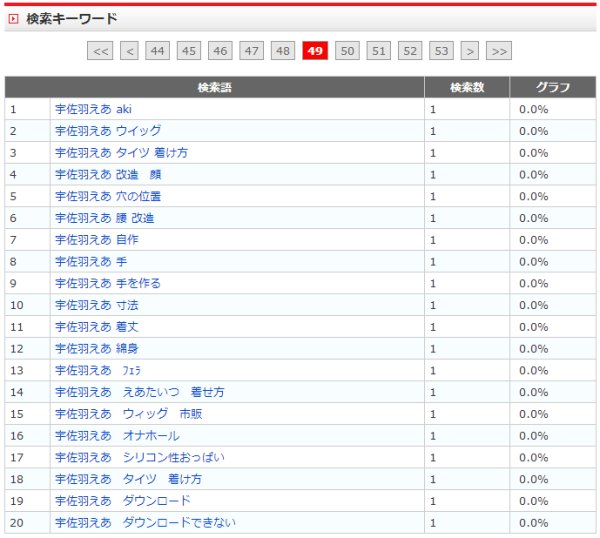Open row 3 link 宇佐羽えあ タイツ 着け方

(x=122, y=153)
